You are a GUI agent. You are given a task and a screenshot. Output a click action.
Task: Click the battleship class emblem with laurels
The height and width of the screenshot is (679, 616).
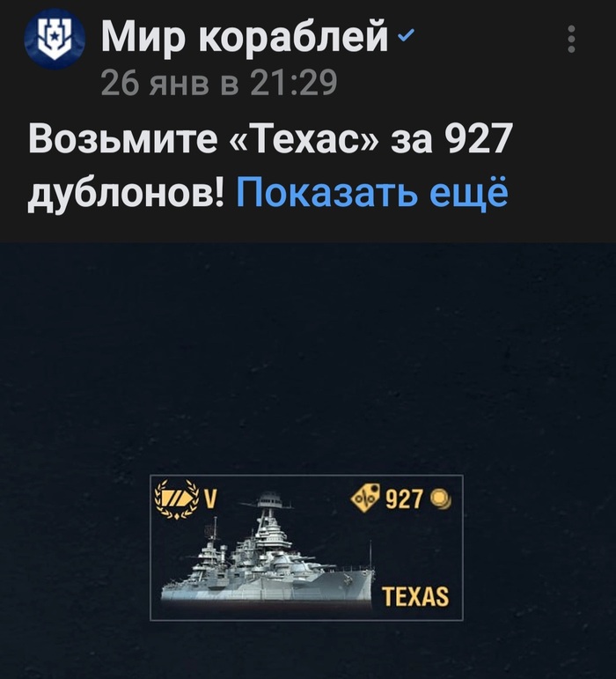click(x=178, y=499)
